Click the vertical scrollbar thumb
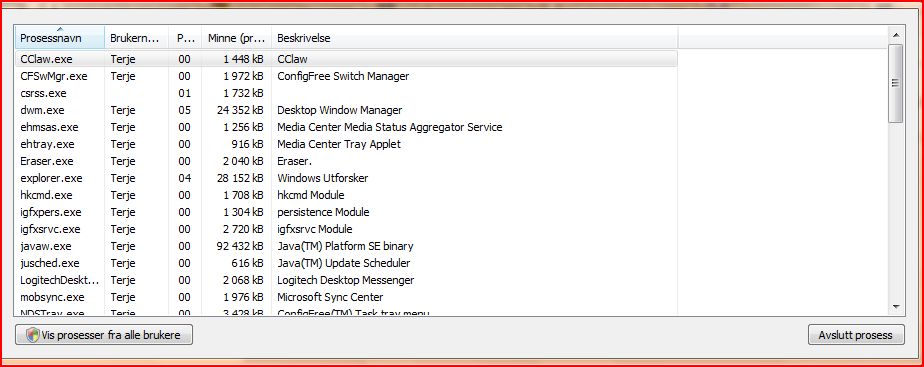924x367 pixels. click(x=896, y=83)
